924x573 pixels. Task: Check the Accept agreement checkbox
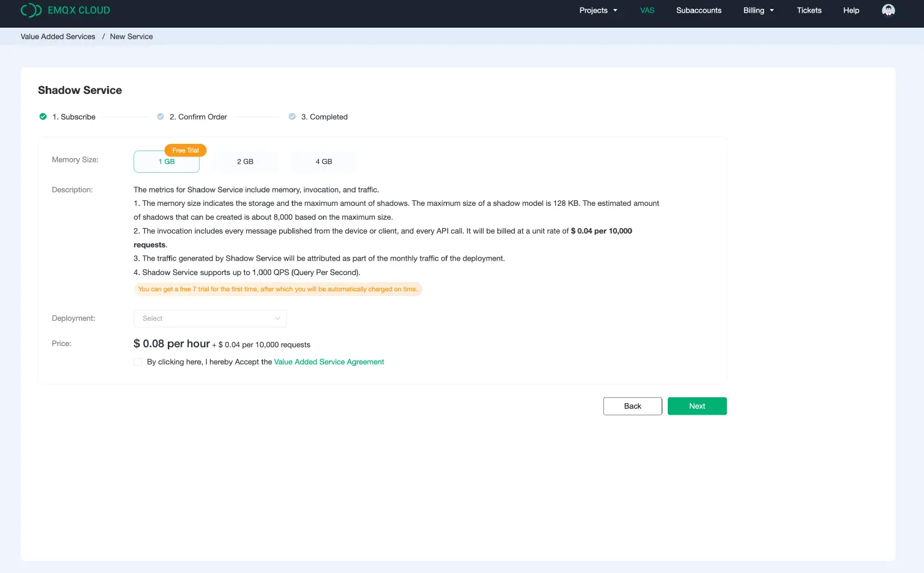138,362
